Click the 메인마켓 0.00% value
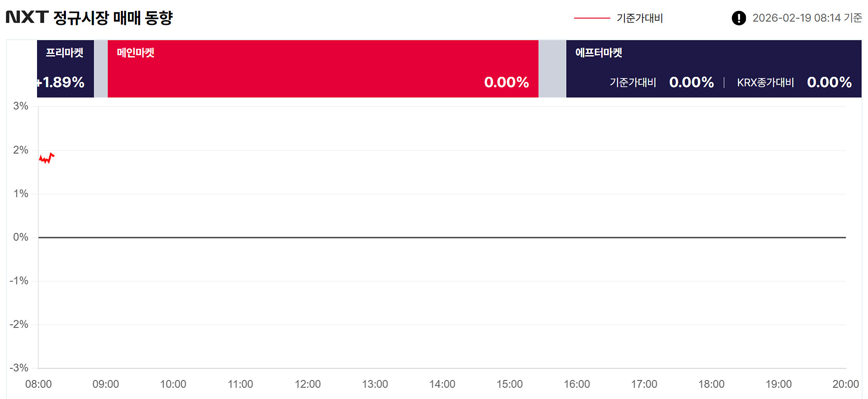The height and width of the screenshot is (399, 868). coord(506,82)
